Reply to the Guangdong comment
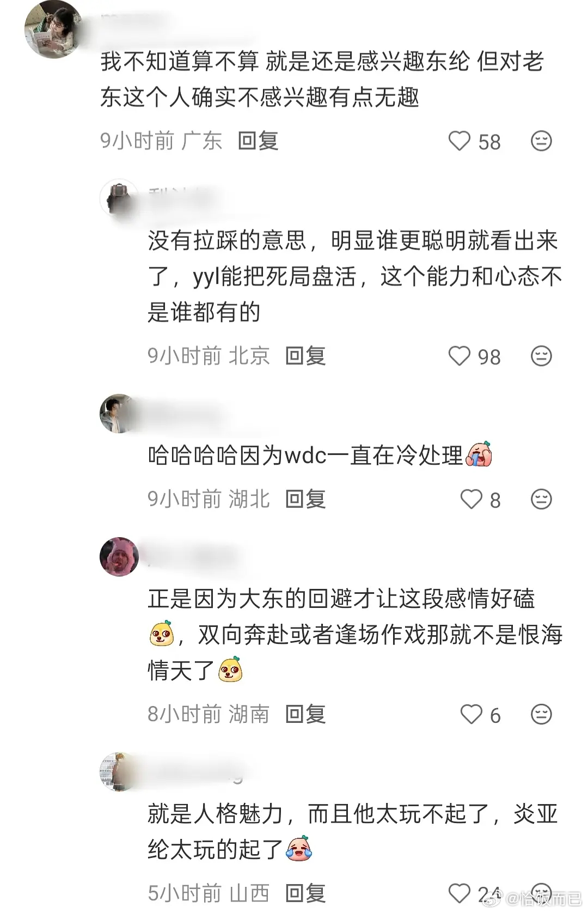Screen dimensions: 588x913 pyautogui.click(x=258, y=141)
